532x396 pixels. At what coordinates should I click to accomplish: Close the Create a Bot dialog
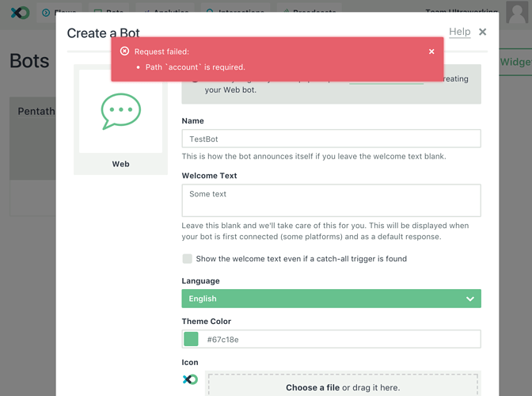tap(483, 32)
